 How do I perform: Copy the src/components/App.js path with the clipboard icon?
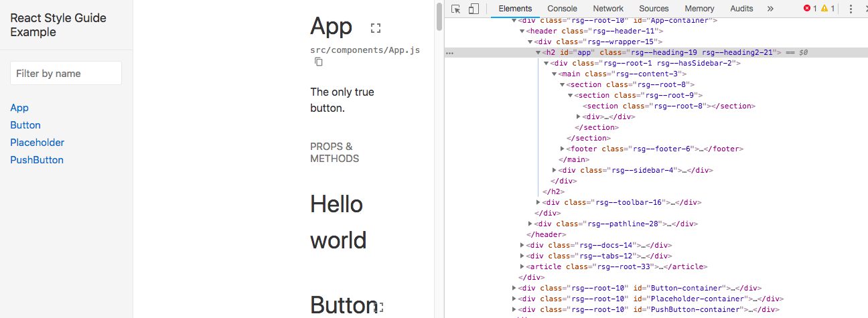point(319,62)
